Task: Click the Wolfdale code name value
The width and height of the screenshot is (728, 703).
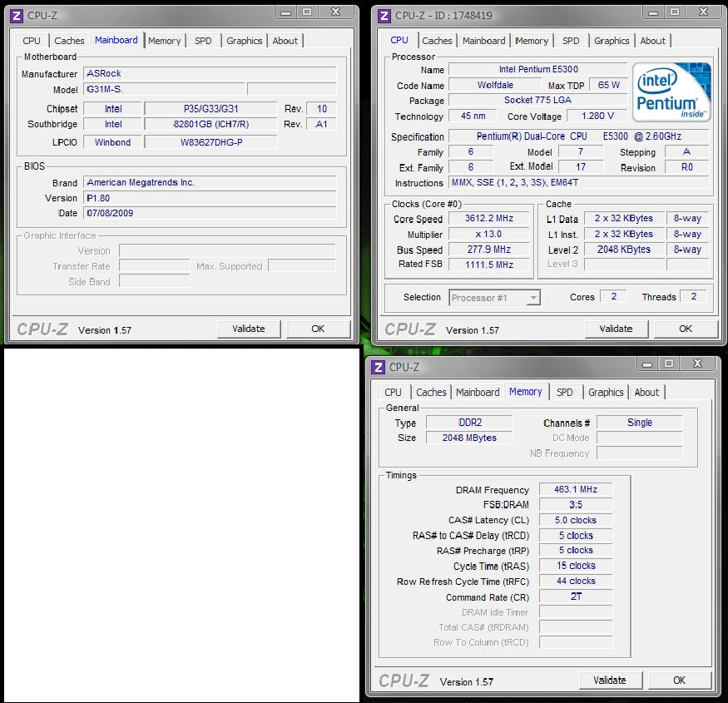Action: [495, 85]
